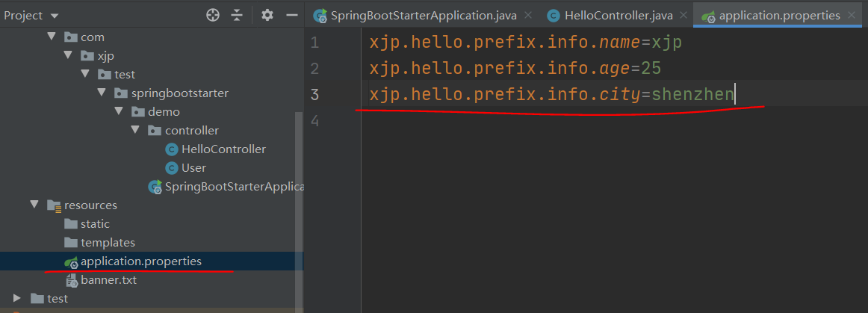The image size is (868, 313).
Task: Hide the Project panel with minus icon
Action: click(292, 15)
